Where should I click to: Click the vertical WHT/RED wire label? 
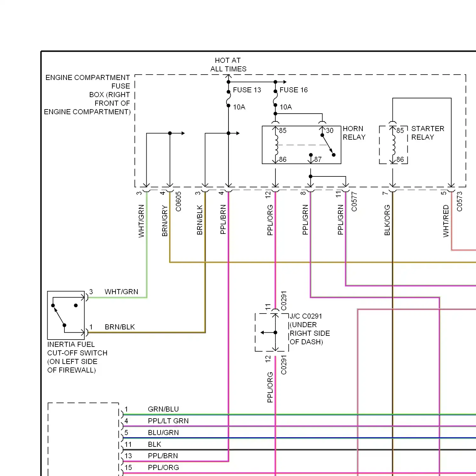446,221
